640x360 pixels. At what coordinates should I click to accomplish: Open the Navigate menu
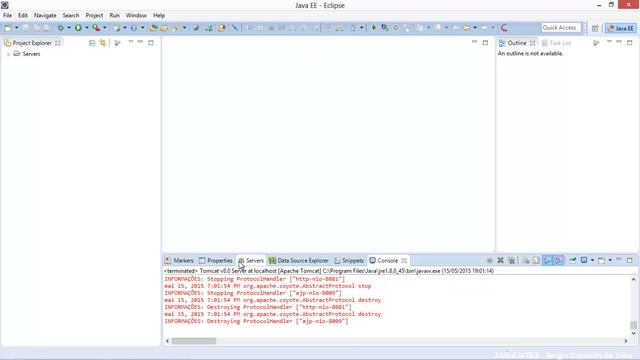pyautogui.click(x=45, y=15)
